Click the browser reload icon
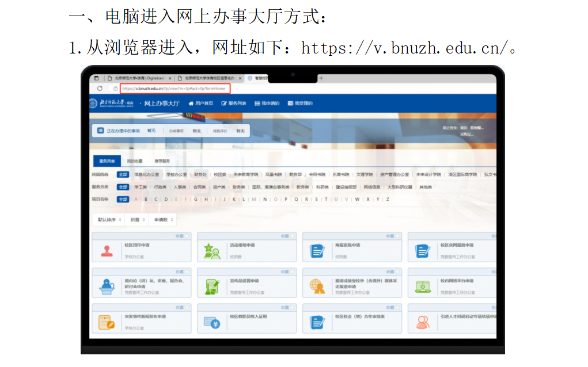Viewport: 588px width, 367px height. point(100,89)
